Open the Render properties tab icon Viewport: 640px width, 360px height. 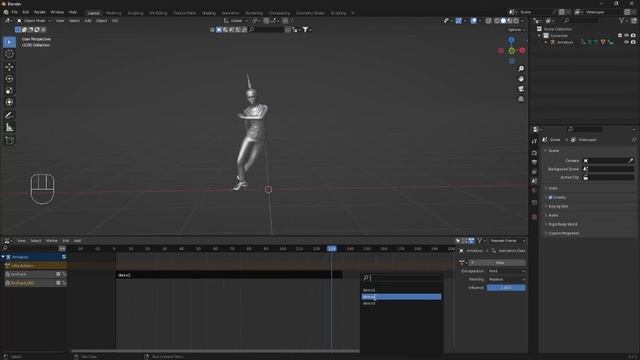click(x=534, y=153)
